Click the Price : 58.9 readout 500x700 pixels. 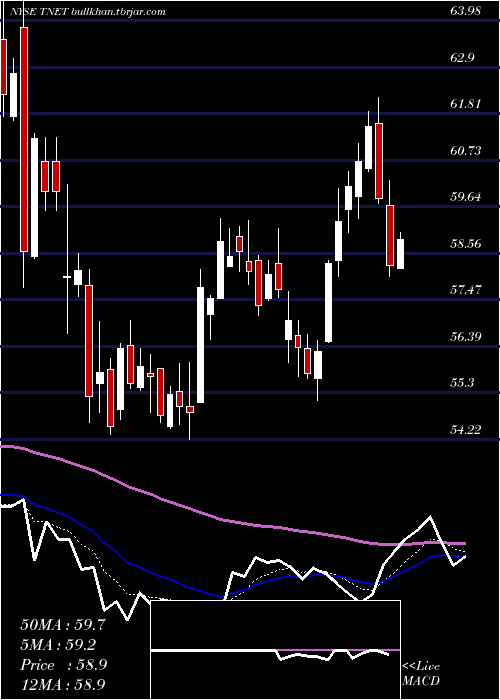63,665
